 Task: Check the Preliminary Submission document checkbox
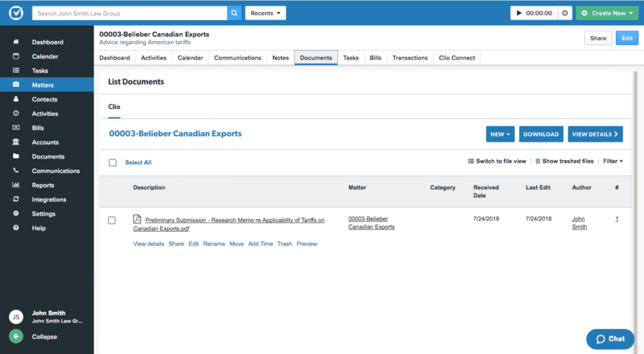tap(112, 220)
